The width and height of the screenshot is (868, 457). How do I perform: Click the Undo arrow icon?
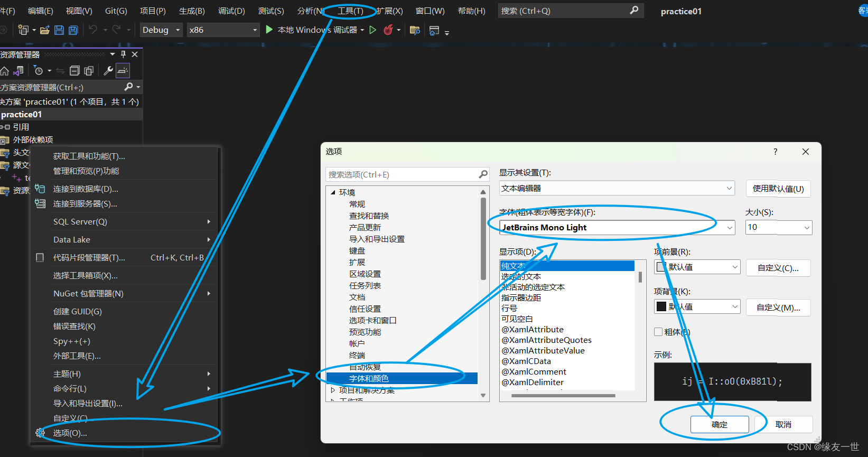[x=93, y=30]
